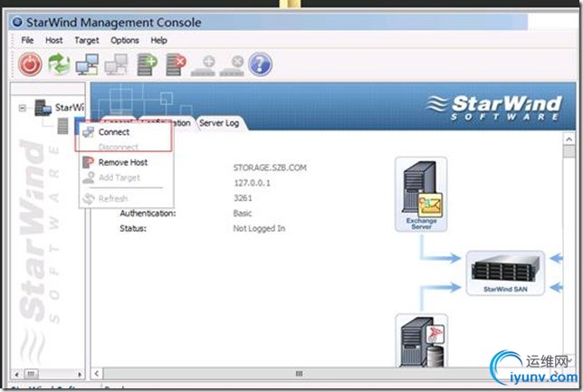Open the Target menu
The image size is (583, 392).
[87, 40]
